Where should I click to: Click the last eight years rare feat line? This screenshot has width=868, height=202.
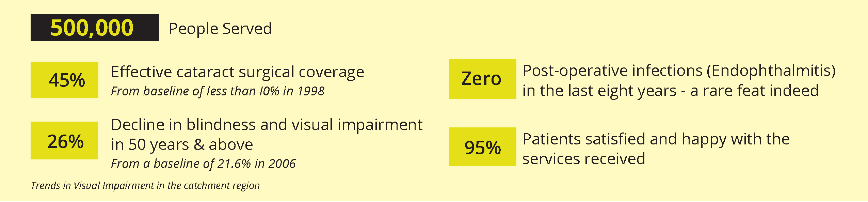pos(671,91)
